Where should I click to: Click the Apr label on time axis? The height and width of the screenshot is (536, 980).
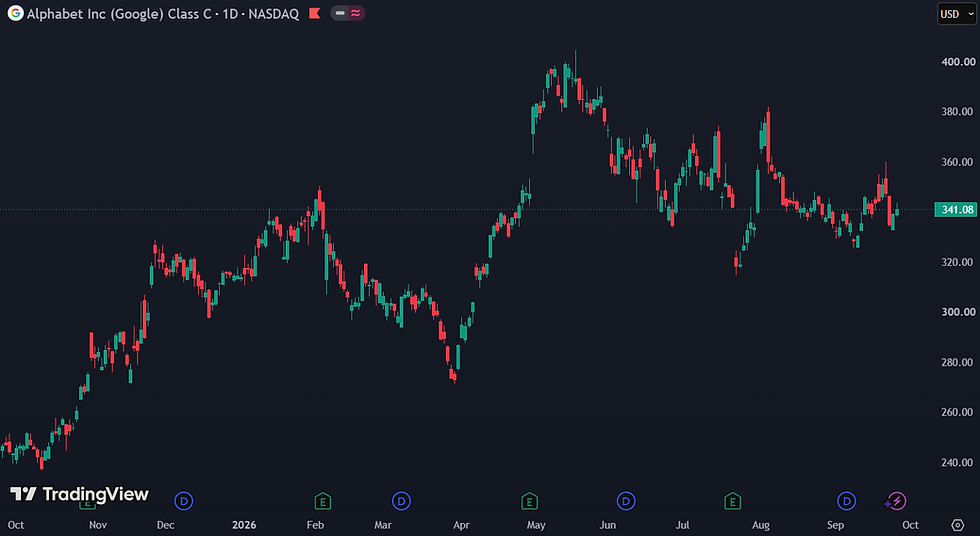pyautogui.click(x=461, y=525)
